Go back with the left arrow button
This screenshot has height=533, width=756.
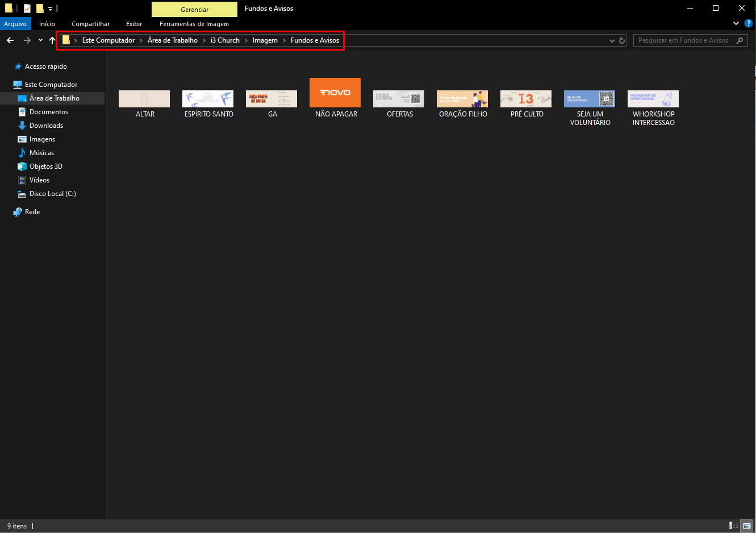tap(10, 40)
